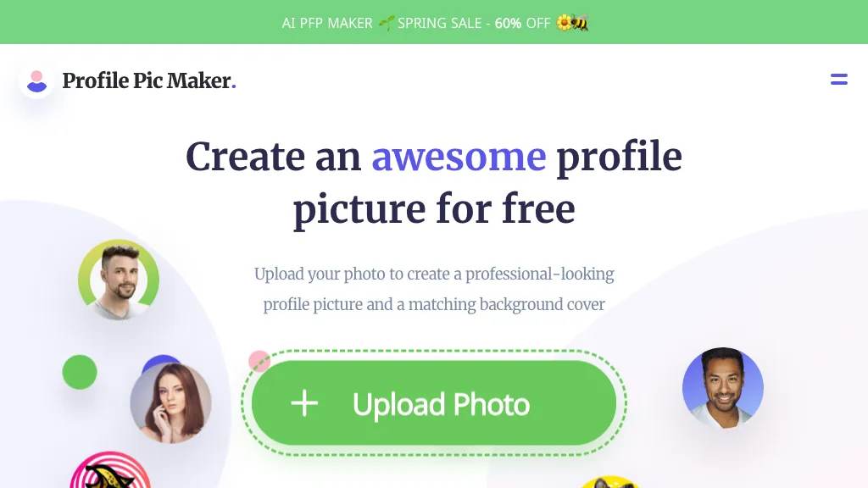Click the yellow avatar at bottom edge
868x488 pixels.
pos(609,482)
